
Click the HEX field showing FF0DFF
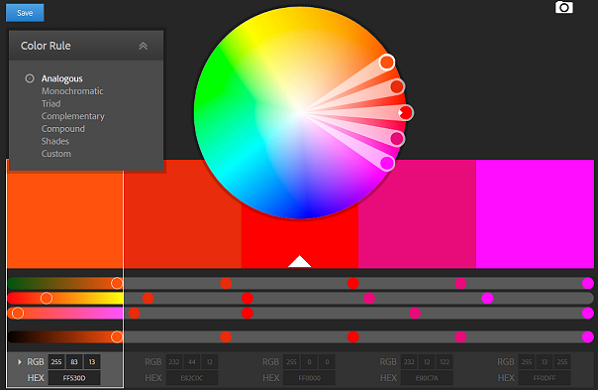coord(544,378)
